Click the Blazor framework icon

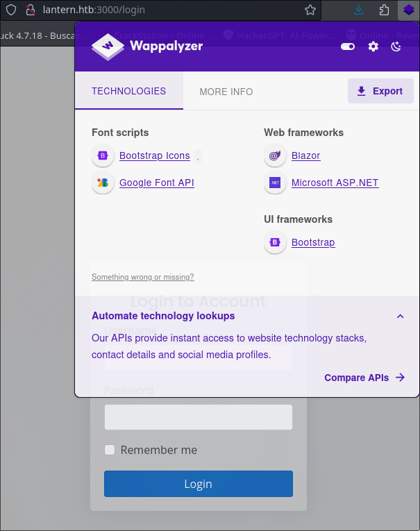point(275,155)
